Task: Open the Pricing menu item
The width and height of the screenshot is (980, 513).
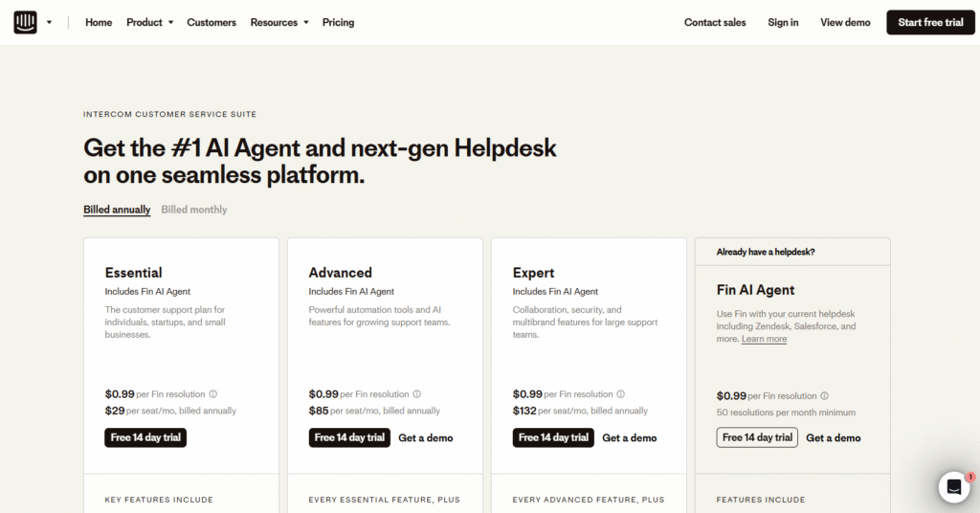Action: tap(338, 22)
